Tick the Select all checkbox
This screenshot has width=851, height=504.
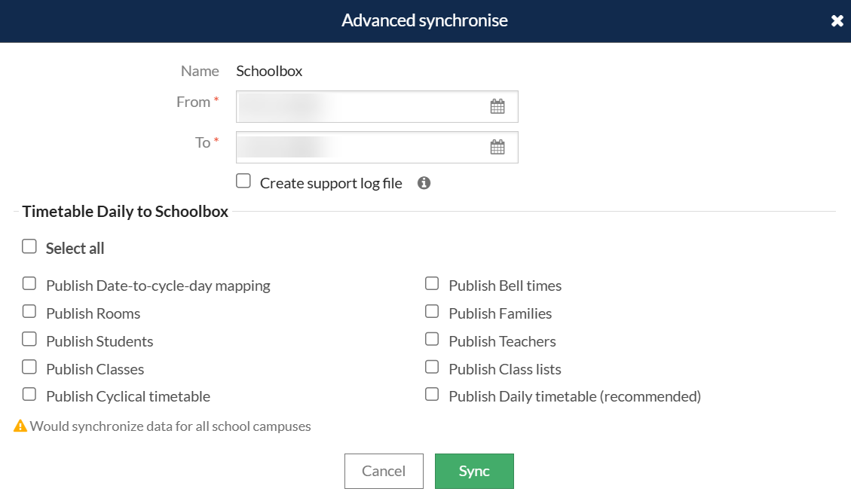(29, 246)
